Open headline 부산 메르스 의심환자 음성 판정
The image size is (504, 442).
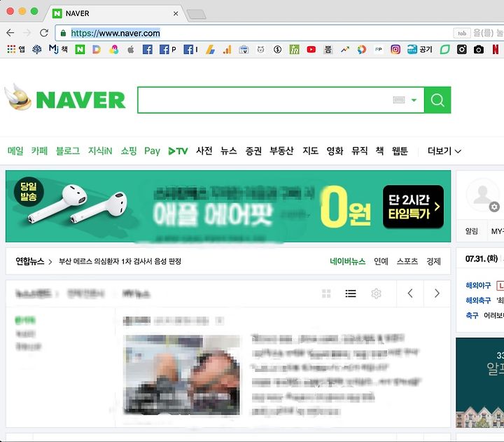[120, 261]
